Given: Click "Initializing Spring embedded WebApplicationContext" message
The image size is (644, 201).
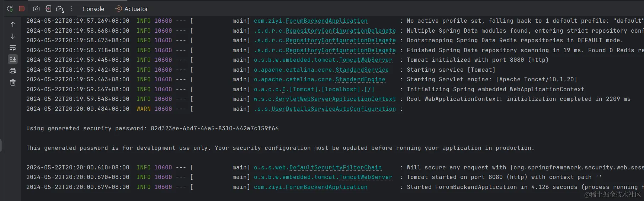Looking at the screenshot, I should pyautogui.click(x=495, y=89).
